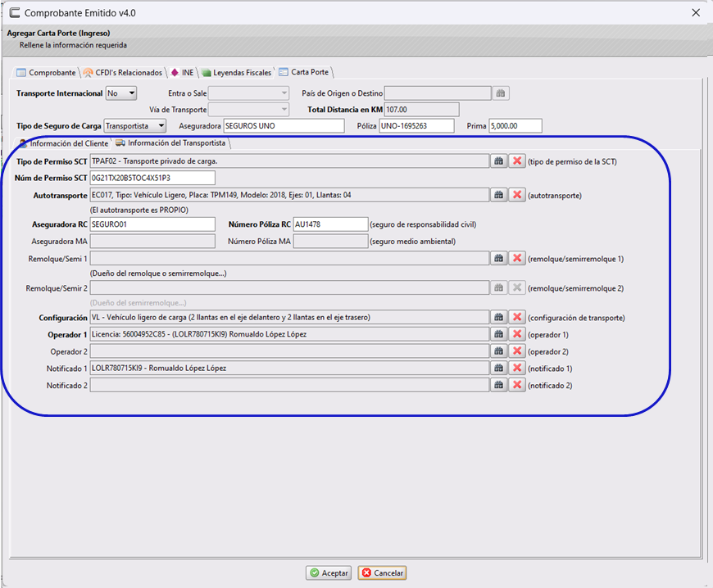Click the Póliza field UNO-1695263

coord(416,126)
